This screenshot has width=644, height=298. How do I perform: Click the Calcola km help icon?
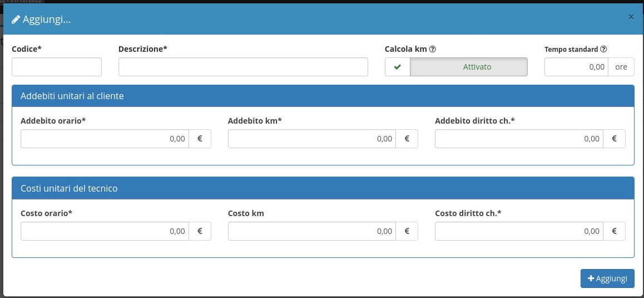pos(433,49)
